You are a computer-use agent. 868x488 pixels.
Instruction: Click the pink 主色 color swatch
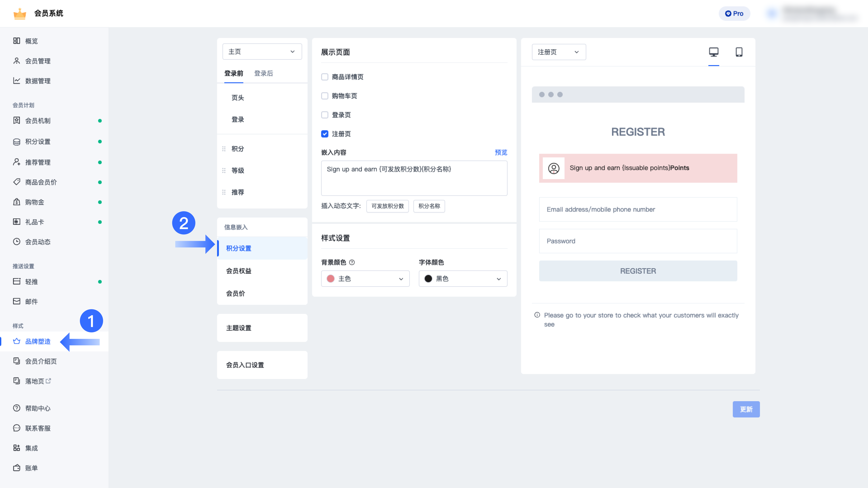pyautogui.click(x=330, y=279)
